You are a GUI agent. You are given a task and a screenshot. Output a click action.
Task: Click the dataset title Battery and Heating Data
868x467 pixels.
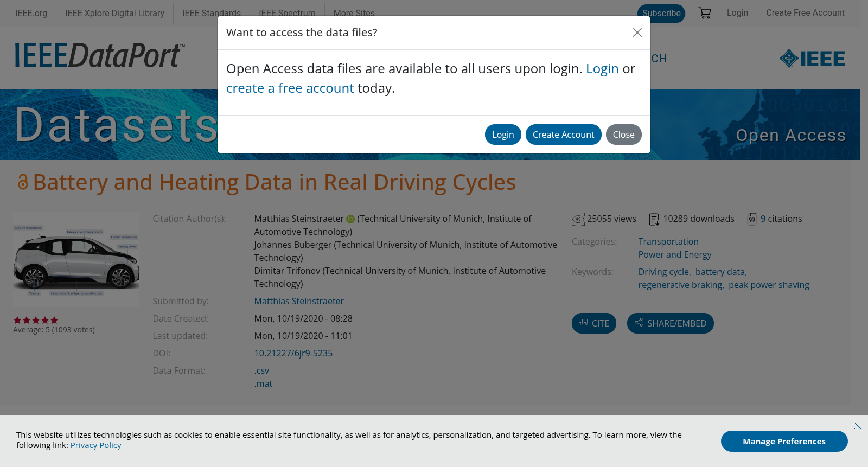(275, 182)
